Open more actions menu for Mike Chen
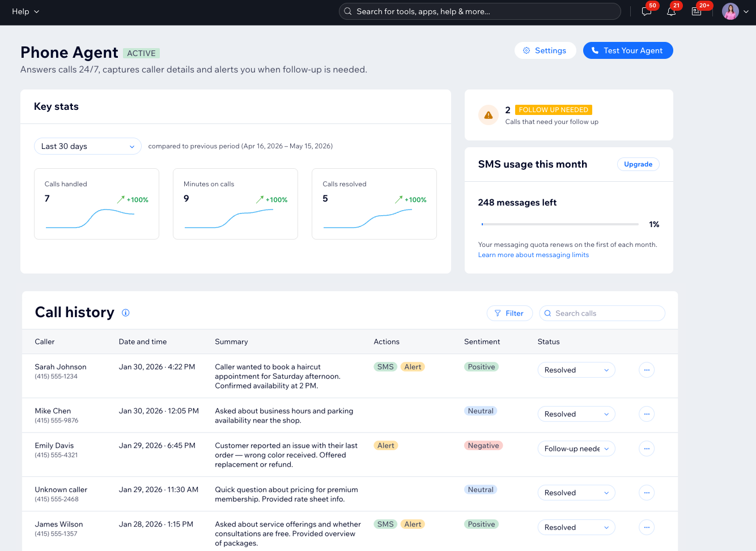The image size is (756, 551). (647, 414)
